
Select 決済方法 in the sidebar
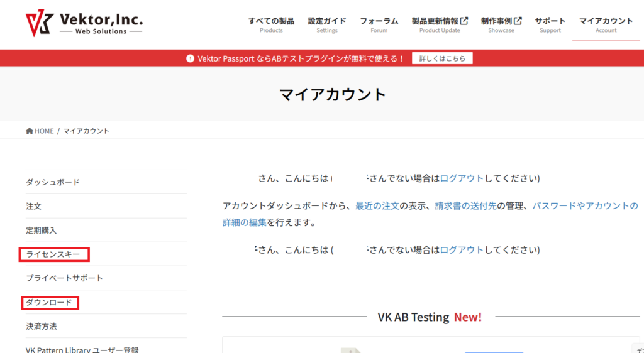42,327
